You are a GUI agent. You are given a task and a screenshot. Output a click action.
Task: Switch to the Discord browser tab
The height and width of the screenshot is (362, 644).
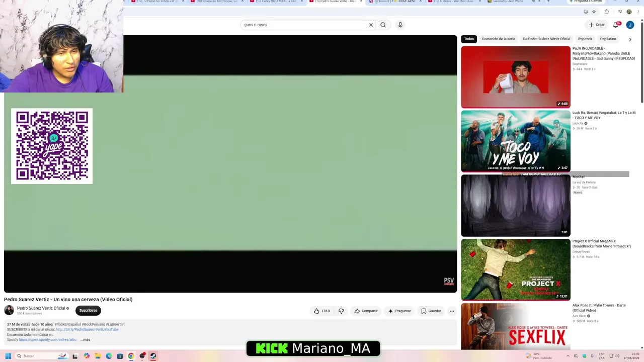tap(396, 2)
